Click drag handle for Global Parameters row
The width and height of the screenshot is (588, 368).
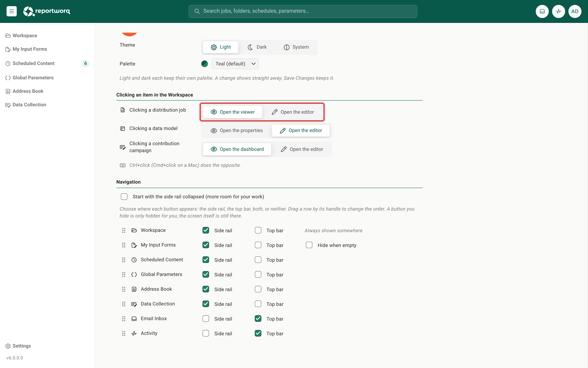tap(124, 274)
